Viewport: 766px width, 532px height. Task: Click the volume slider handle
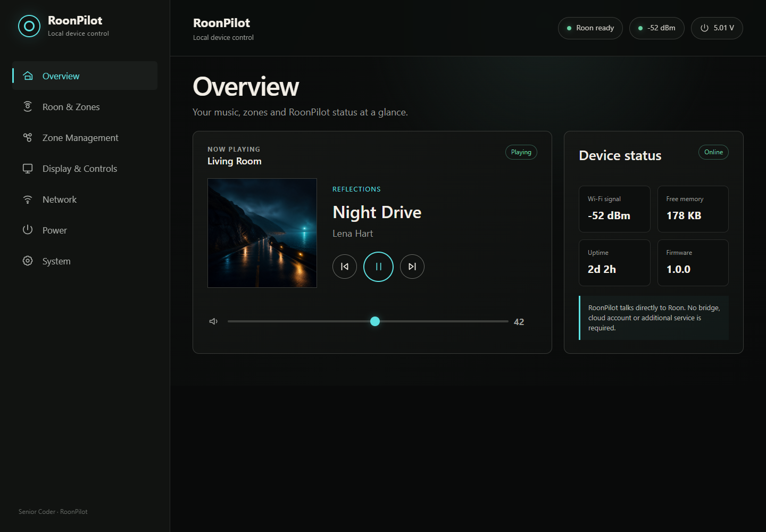pyautogui.click(x=375, y=321)
